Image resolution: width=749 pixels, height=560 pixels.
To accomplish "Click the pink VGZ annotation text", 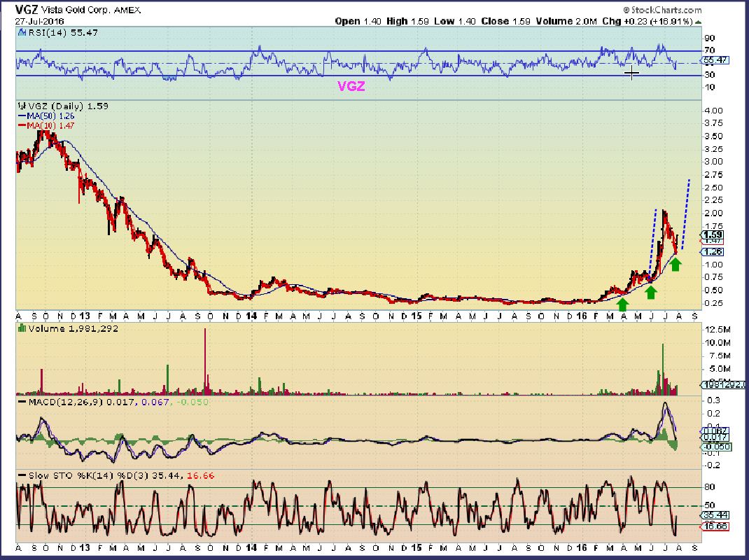I will (350, 87).
